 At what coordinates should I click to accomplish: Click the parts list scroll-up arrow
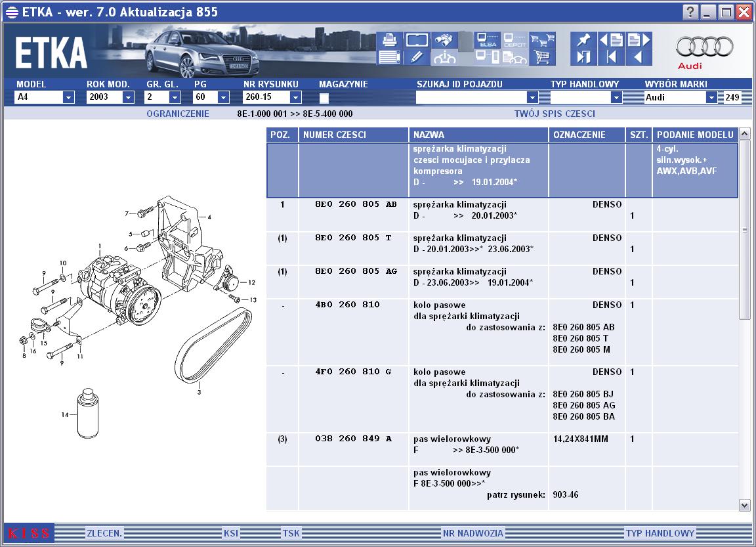744,133
